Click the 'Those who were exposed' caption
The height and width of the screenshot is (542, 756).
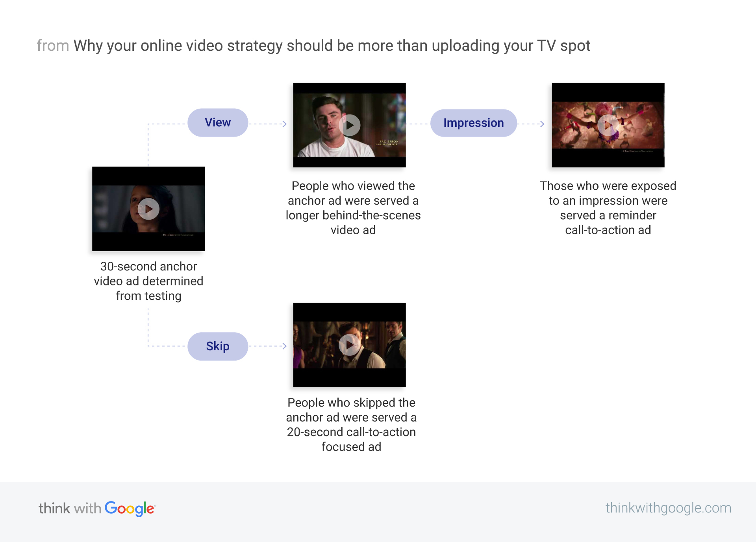click(x=608, y=208)
